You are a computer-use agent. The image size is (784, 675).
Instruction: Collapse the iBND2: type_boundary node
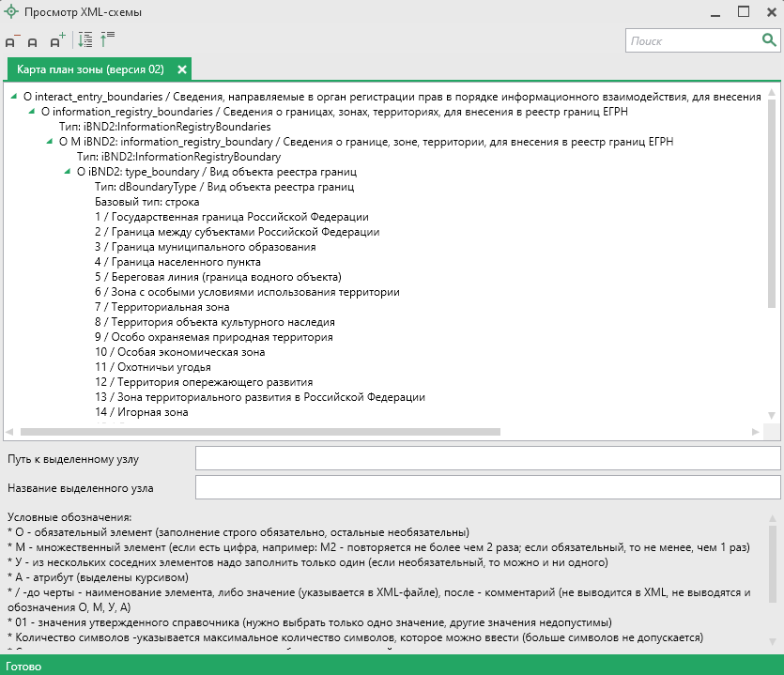67,172
